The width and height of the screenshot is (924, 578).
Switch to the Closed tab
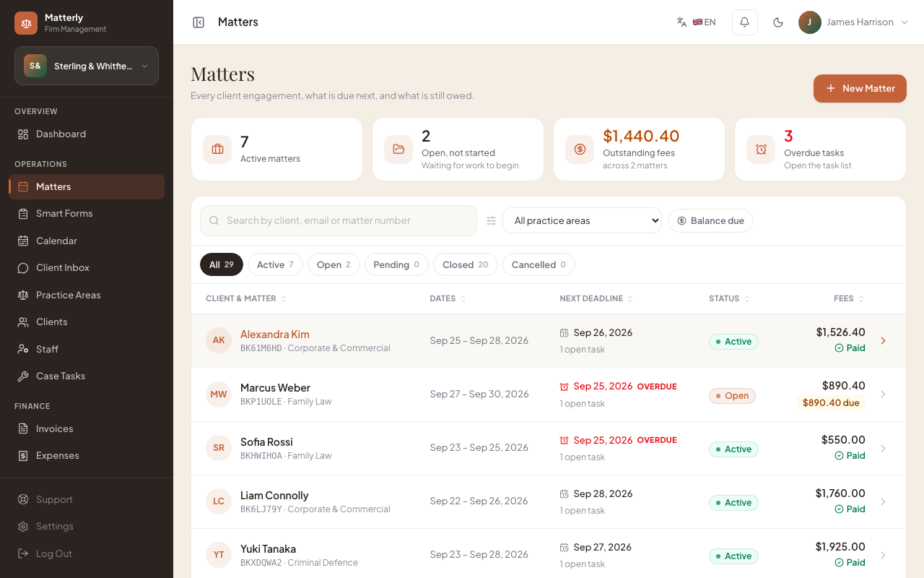click(465, 264)
